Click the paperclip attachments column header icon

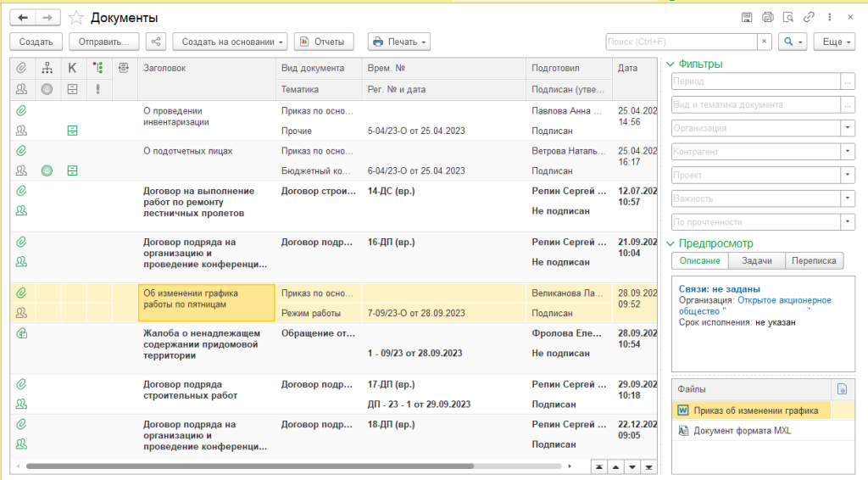tap(22, 68)
